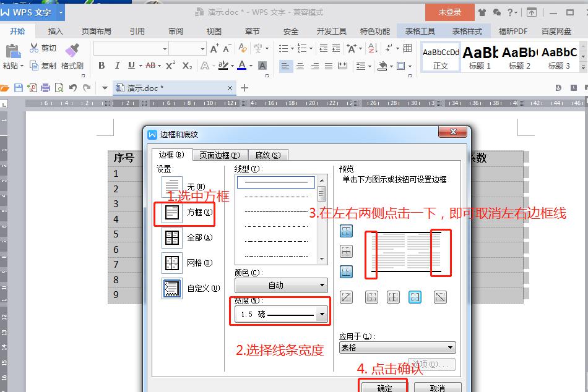The height and width of the screenshot is (392, 588).
Task: Click the ribbon borders icon
Action: 401,66
